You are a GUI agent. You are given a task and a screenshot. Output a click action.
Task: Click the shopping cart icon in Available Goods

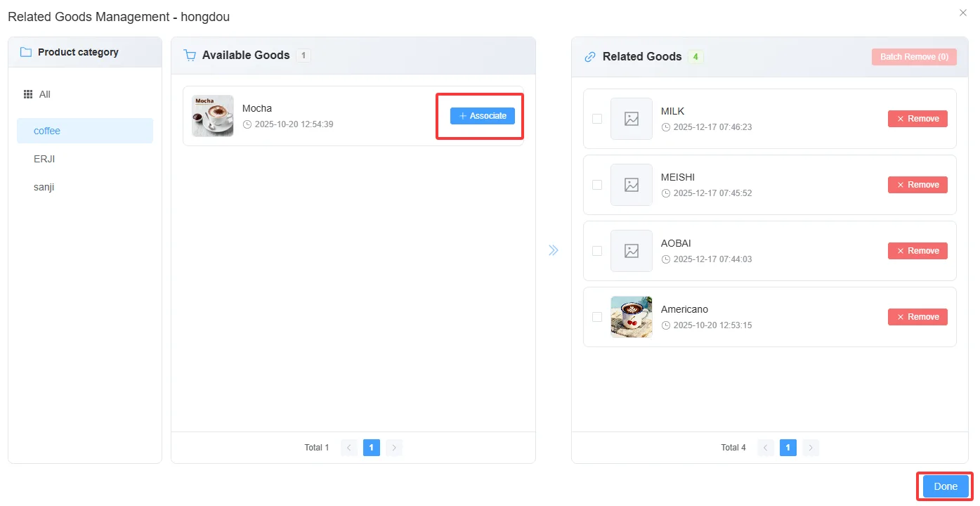190,56
